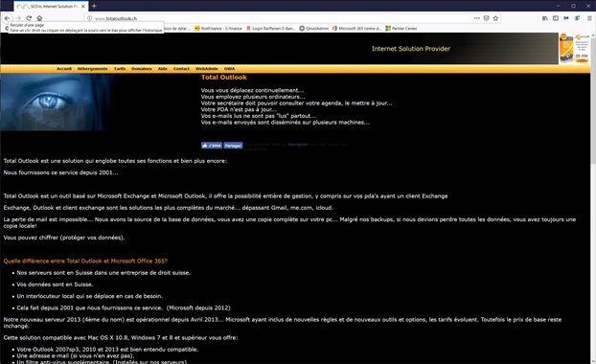Click 'Nos serveurs sont en Suisse' bullet

(103, 272)
